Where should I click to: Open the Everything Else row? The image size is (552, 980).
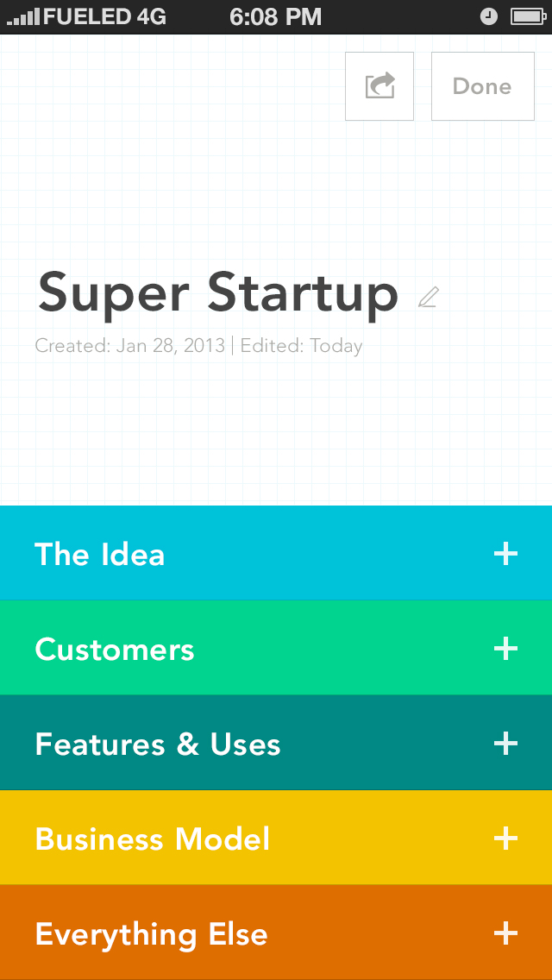(276, 933)
